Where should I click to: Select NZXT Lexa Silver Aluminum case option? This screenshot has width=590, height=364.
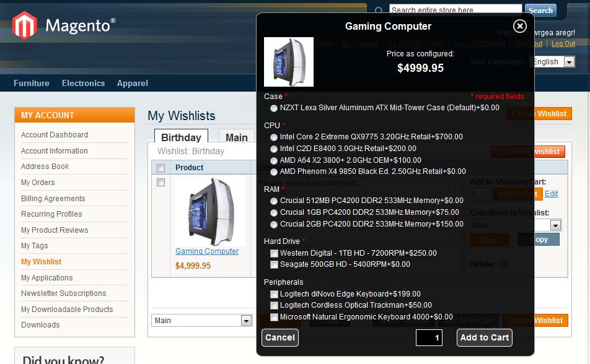coord(273,108)
